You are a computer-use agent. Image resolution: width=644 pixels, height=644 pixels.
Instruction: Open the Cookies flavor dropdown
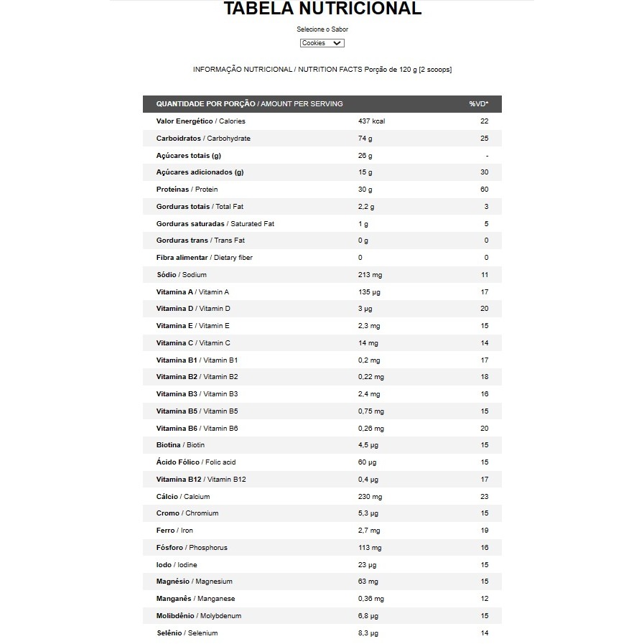point(322,43)
